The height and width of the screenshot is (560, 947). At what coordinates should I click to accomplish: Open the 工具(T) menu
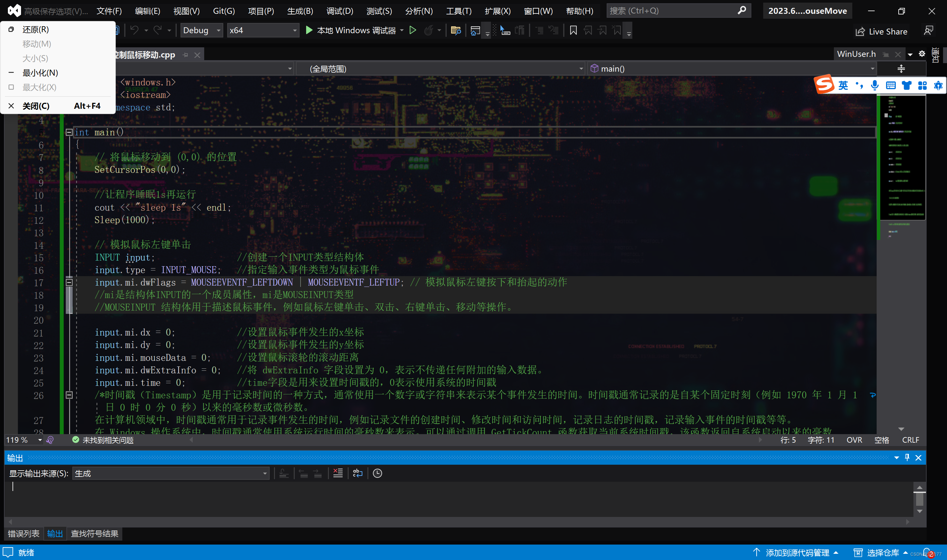[459, 11]
